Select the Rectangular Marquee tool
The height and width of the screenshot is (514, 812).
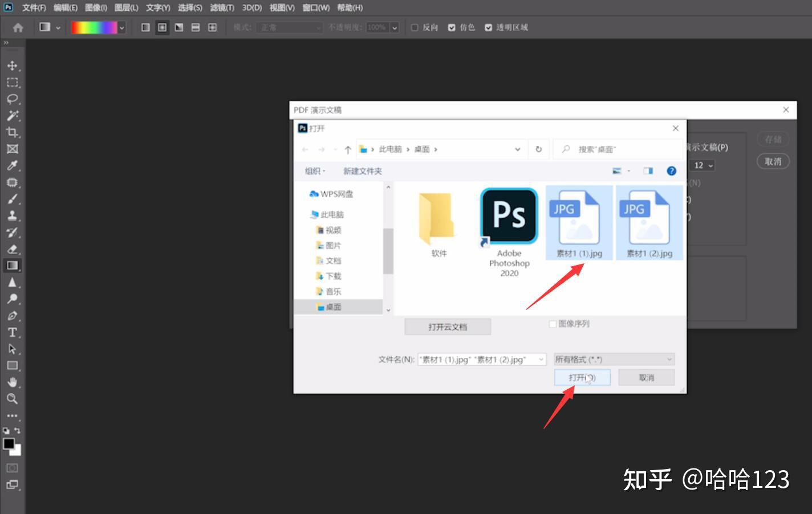tap(12, 82)
